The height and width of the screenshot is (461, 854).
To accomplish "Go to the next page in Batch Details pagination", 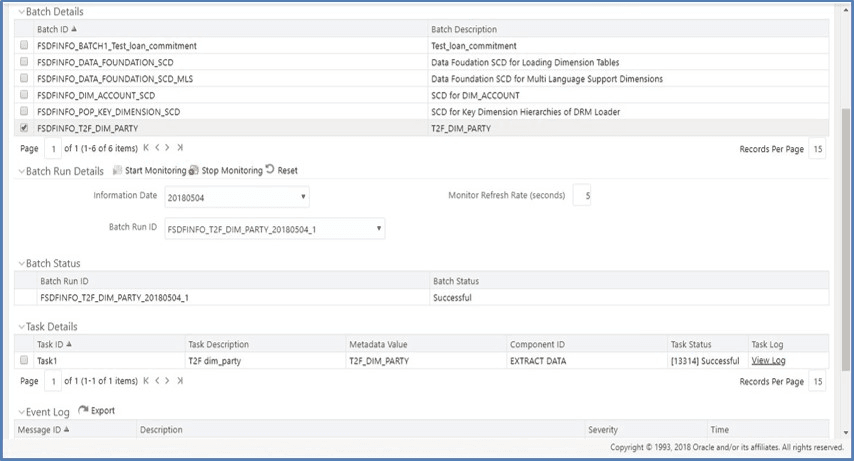I will pos(167,148).
